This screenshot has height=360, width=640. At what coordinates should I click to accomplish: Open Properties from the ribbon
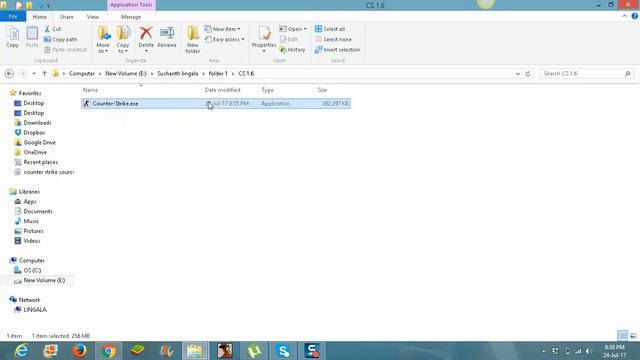[264, 40]
